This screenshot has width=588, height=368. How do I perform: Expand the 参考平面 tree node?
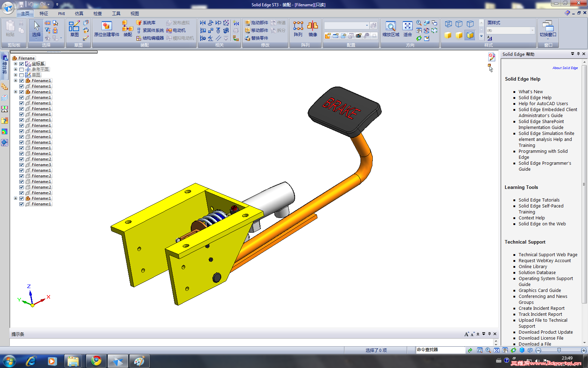pos(15,69)
